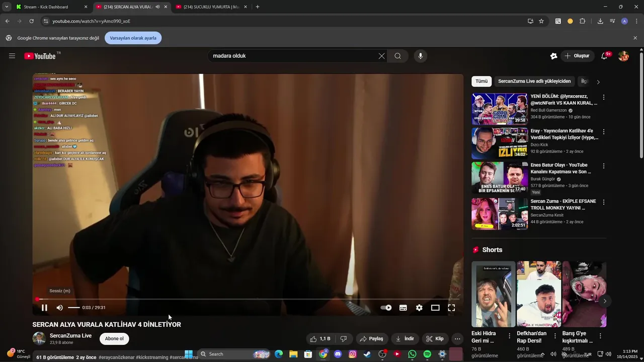Open the Red Bull Gamerszon video thumbnail

point(500,109)
